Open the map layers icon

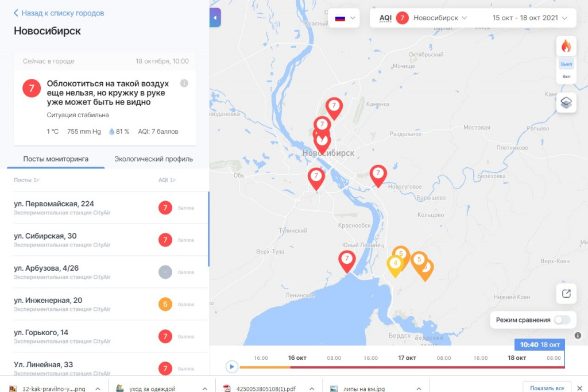tap(566, 102)
